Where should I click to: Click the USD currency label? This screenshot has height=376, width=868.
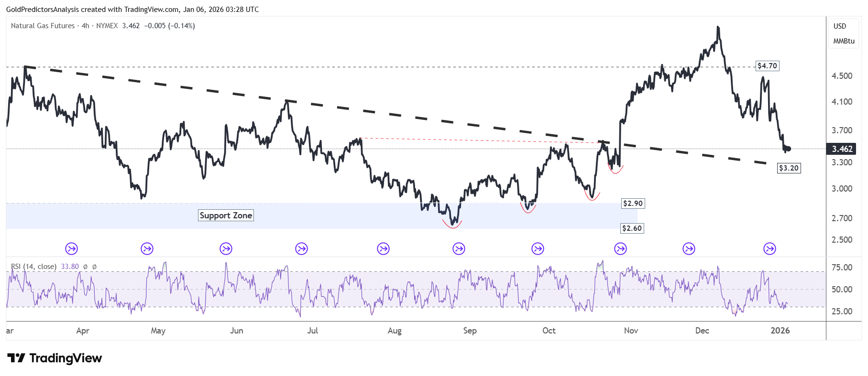click(840, 26)
